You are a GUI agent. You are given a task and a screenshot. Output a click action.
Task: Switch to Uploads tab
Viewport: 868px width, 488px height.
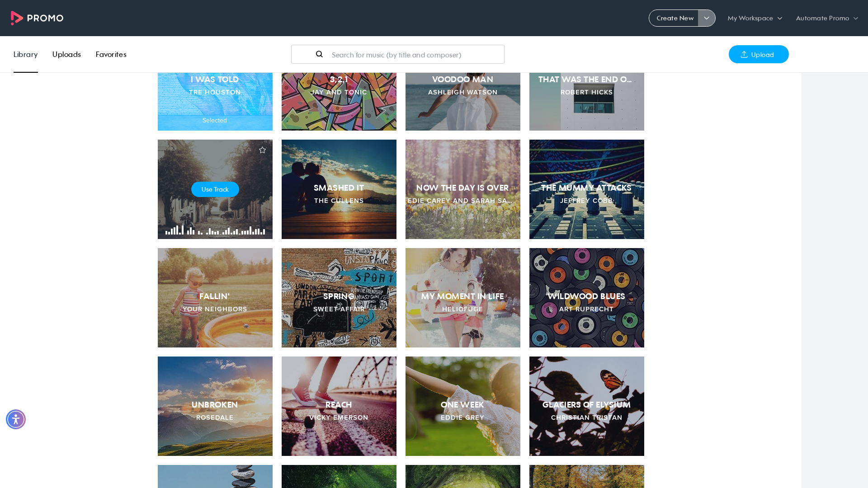coord(66,54)
